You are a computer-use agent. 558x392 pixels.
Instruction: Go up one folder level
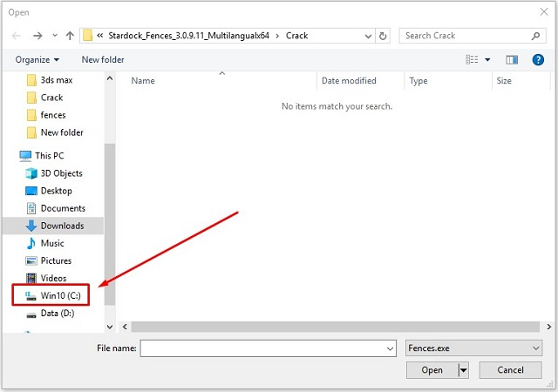[x=70, y=36]
